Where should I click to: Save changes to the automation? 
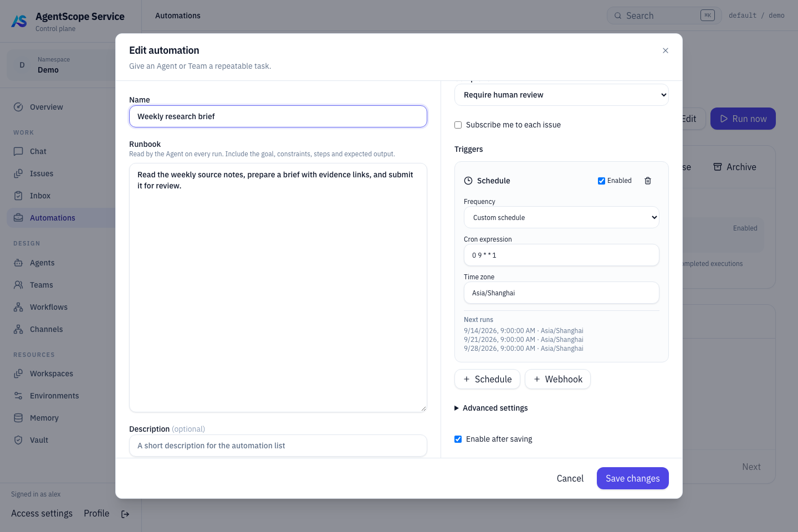[x=633, y=478]
